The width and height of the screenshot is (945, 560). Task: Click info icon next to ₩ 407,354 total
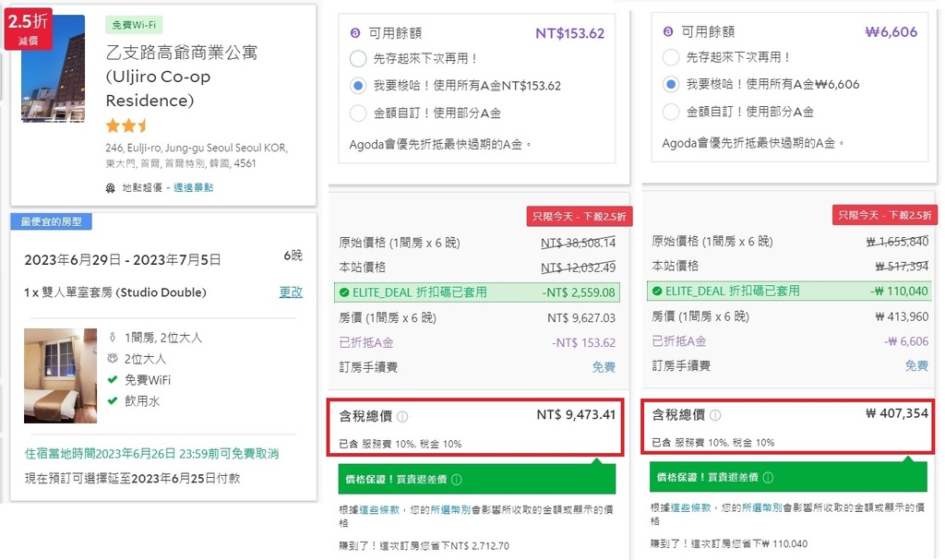715,415
